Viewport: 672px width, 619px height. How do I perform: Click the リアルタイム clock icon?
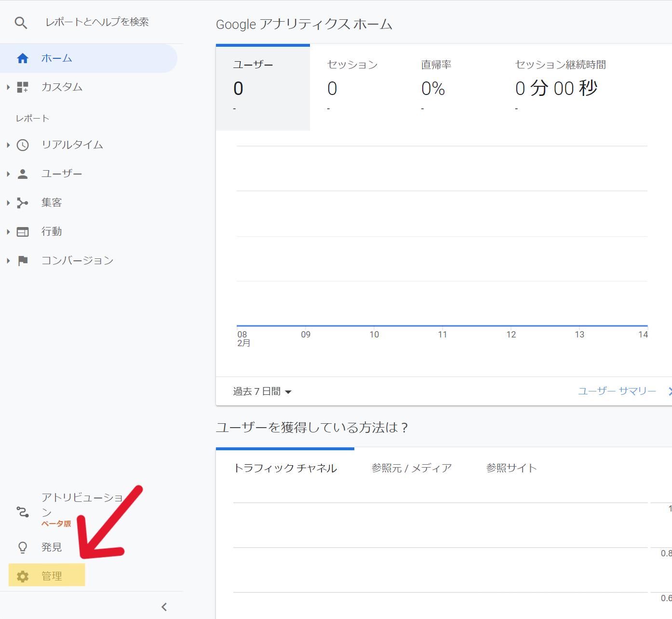(23, 145)
